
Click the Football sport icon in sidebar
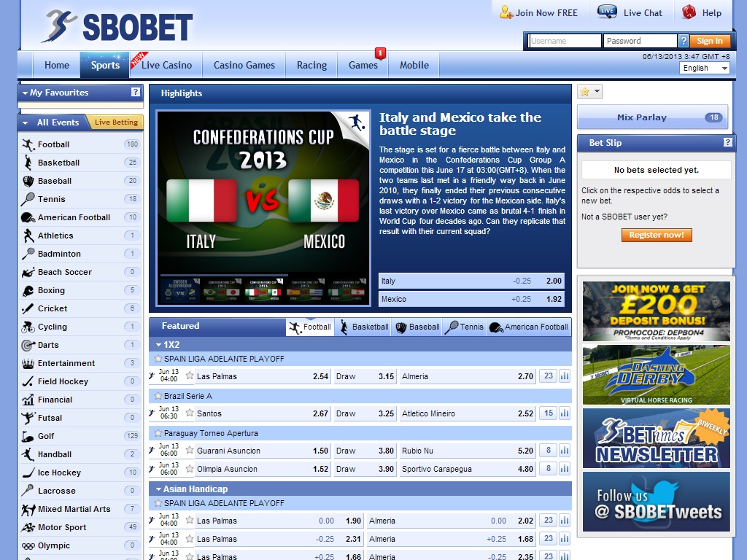[x=28, y=144]
